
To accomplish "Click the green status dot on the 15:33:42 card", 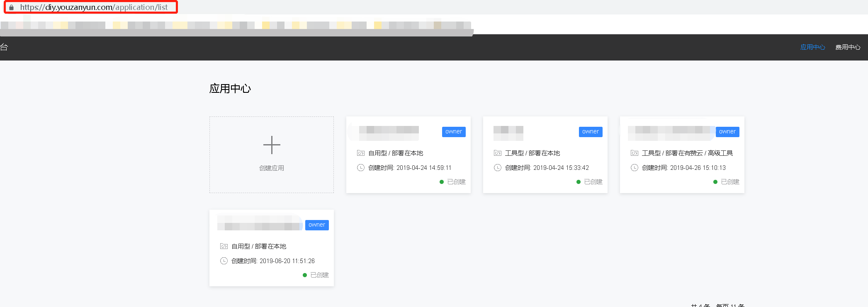I will [x=579, y=182].
